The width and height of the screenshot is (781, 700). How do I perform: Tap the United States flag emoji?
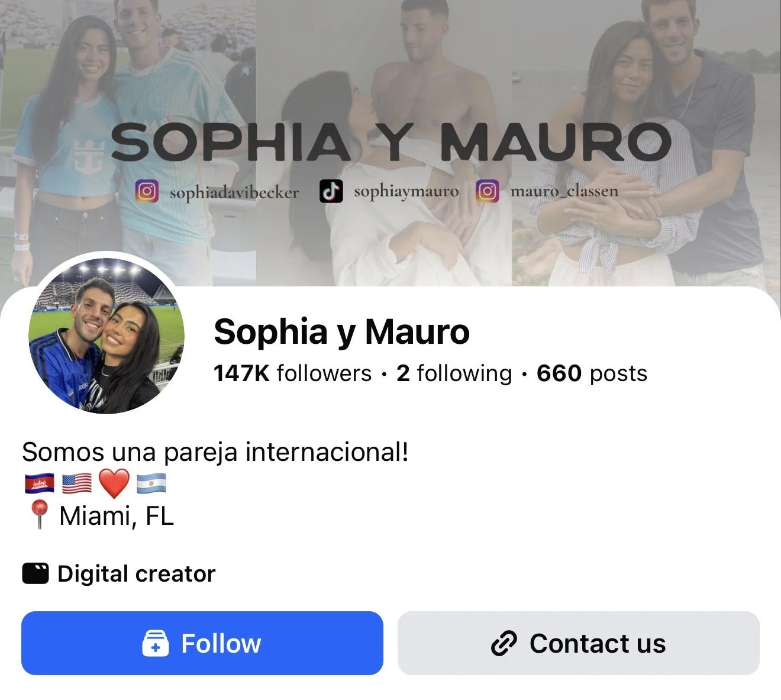coord(77,483)
